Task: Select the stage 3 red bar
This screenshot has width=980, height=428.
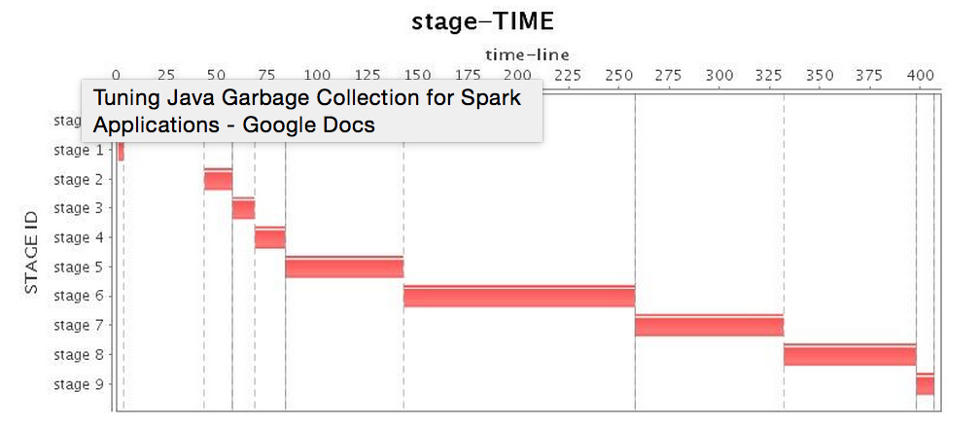Action: click(x=243, y=208)
